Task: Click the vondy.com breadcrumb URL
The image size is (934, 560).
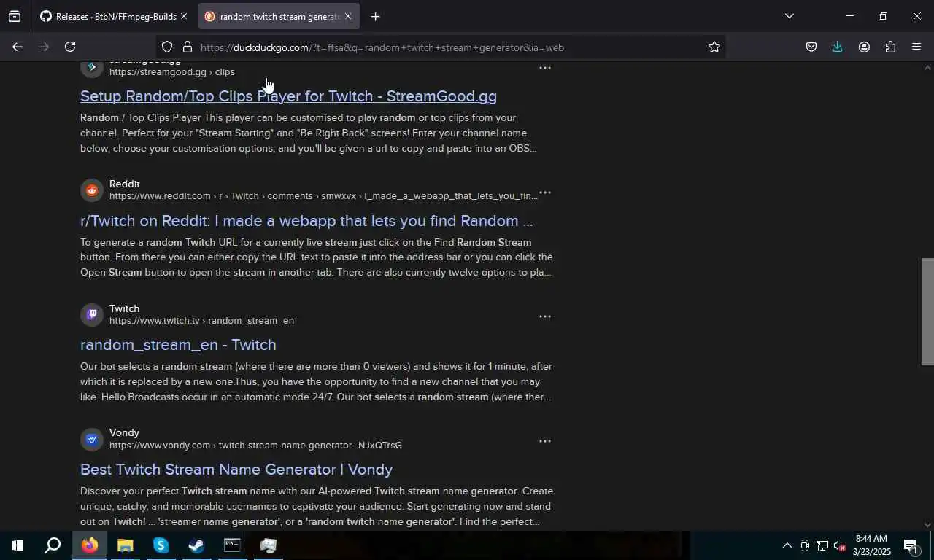Action: click(255, 446)
